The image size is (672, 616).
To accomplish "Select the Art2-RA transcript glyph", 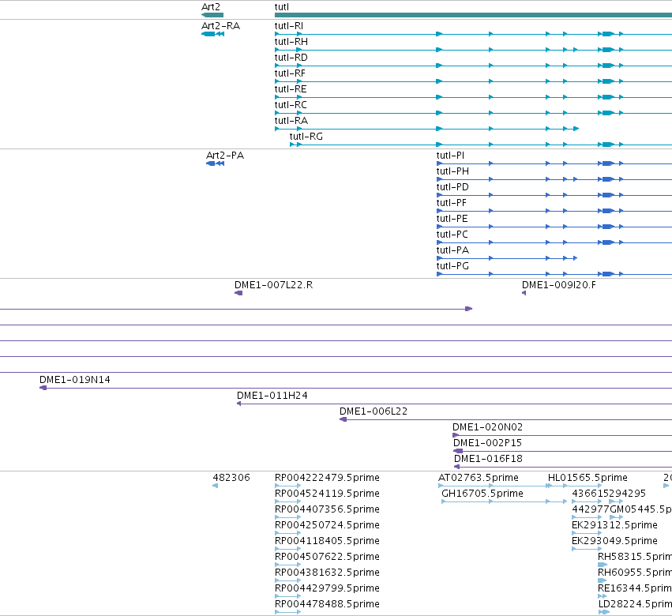I will click(212, 34).
